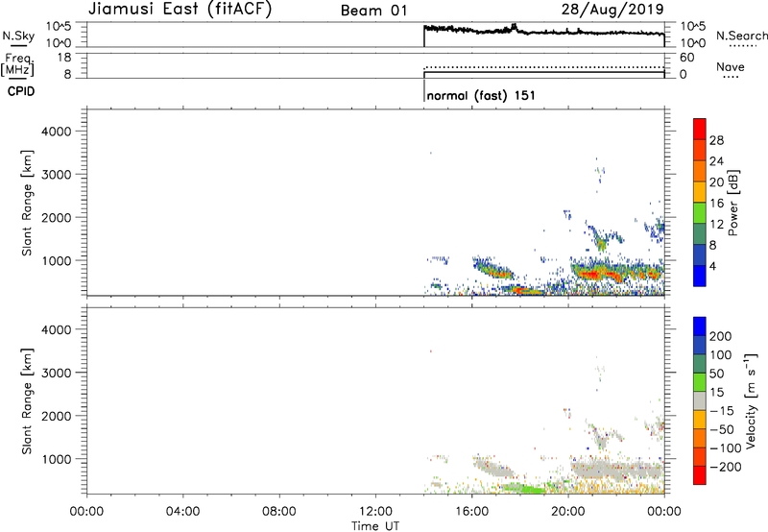The image size is (768, 532).
Task: Click the 'Nave' legend label
Action: pos(731,67)
